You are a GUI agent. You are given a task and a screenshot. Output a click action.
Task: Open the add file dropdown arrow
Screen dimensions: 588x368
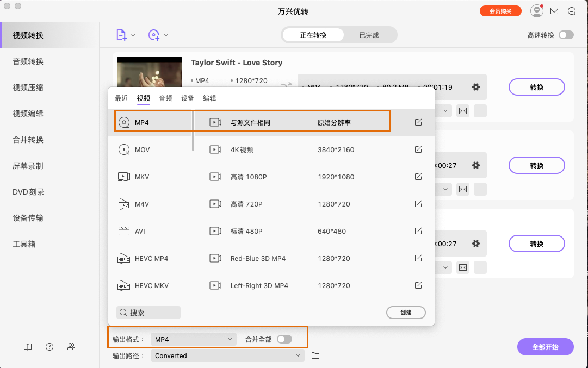(x=132, y=34)
